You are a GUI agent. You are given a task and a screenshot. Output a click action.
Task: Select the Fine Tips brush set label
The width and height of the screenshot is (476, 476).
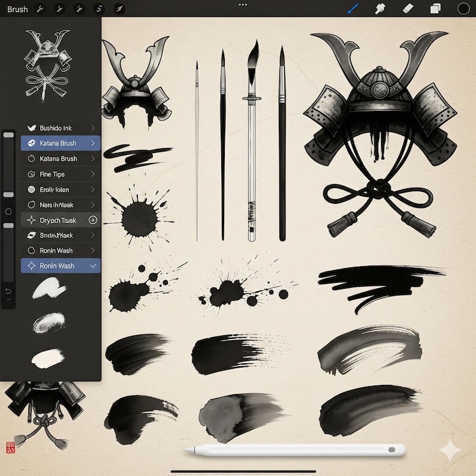click(52, 174)
